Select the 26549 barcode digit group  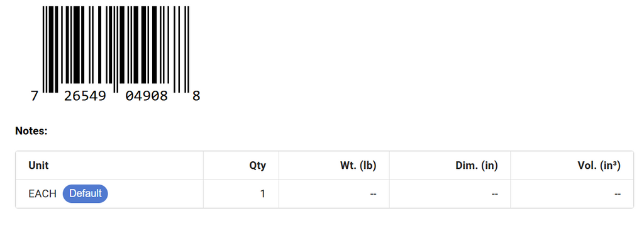click(85, 96)
